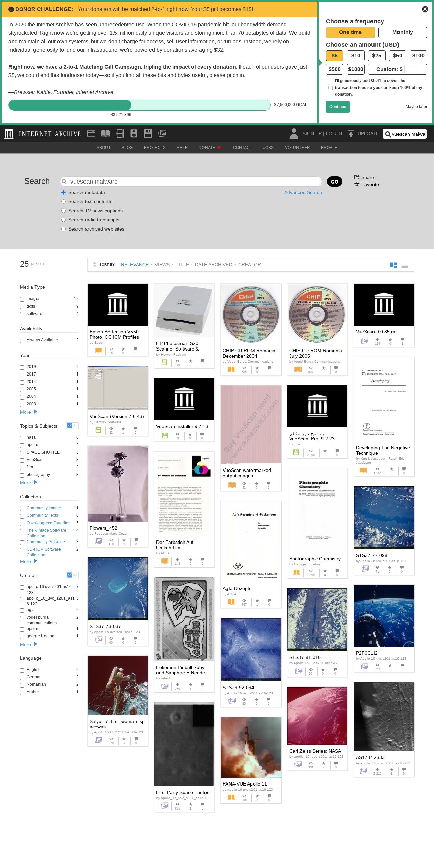The width and height of the screenshot is (434, 868).
Task: Toggle sort direction arrows icon
Action: point(95,265)
